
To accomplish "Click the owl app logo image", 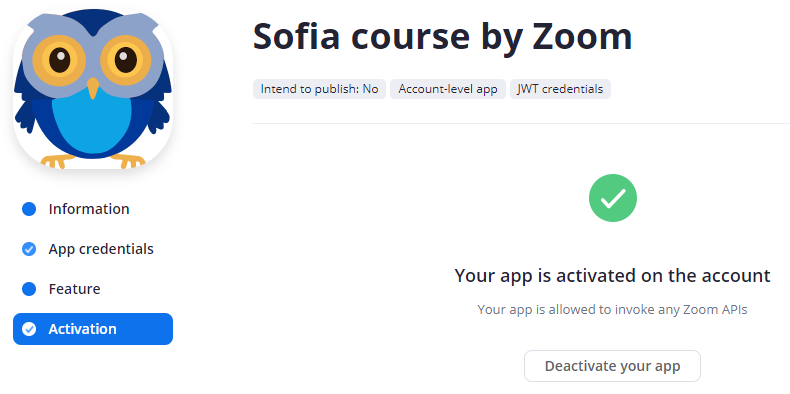I will (93, 90).
